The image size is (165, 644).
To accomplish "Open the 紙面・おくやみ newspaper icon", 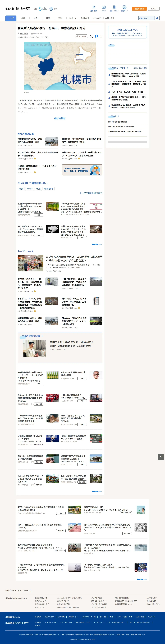I will pos(114,7).
